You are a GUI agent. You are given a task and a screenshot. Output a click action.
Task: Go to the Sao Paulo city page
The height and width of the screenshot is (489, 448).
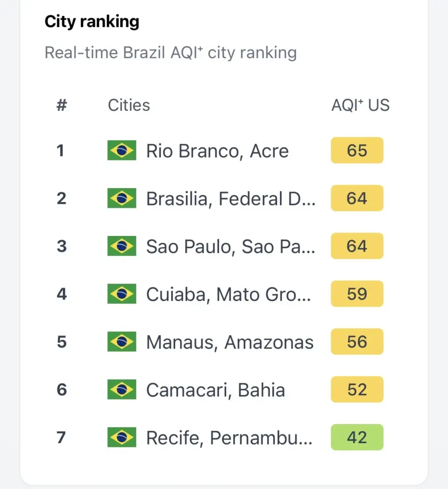tap(230, 246)
